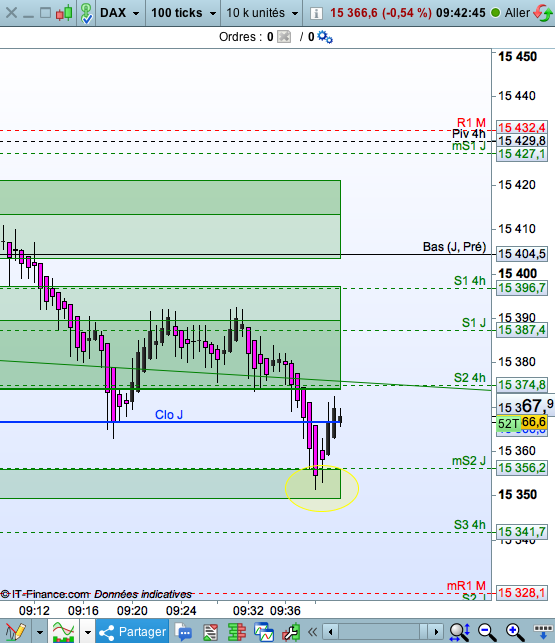Click the Bas (J, Pré) label
The width and height of the screenshot is (555, 643).
tap(454, 247)
